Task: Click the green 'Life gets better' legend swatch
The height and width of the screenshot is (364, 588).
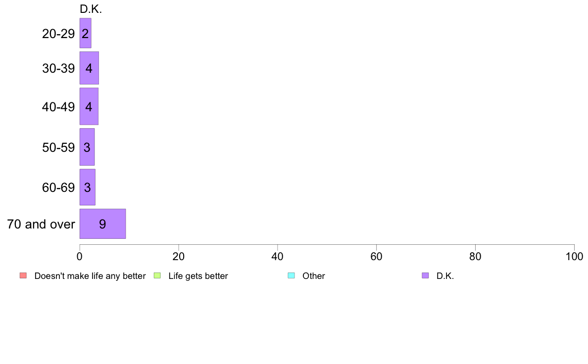Action: [x=157, y=275]
